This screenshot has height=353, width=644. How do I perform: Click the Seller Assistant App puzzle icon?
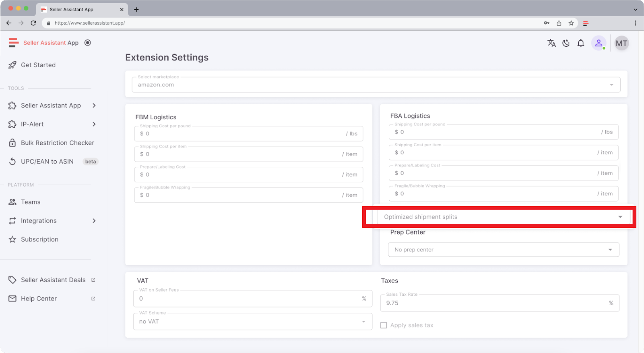pyautogui.click(x=12, y=106)
